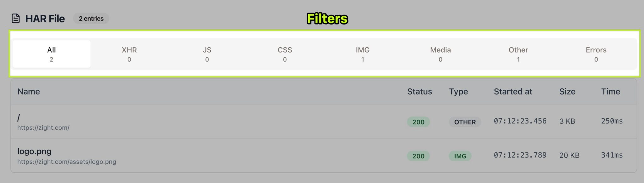
Task: Click the Size column header
Action: pos(567,91)
